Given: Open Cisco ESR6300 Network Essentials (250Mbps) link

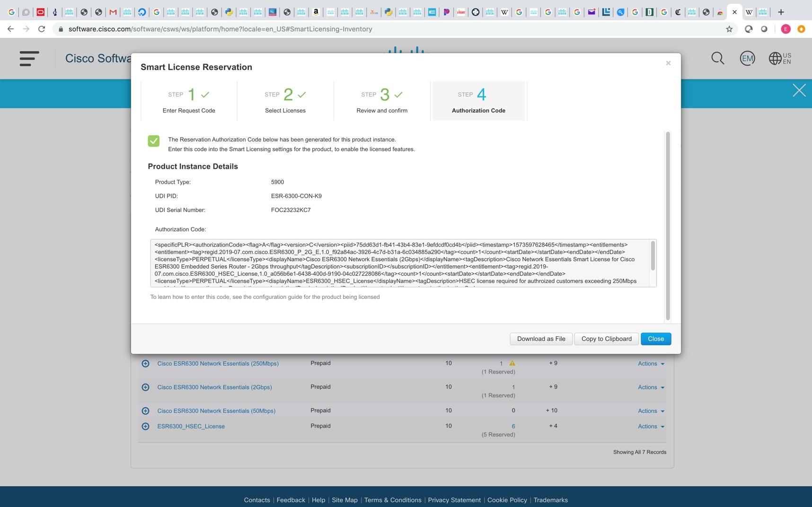Looking at the screenshot, I should tap(218, 364).
